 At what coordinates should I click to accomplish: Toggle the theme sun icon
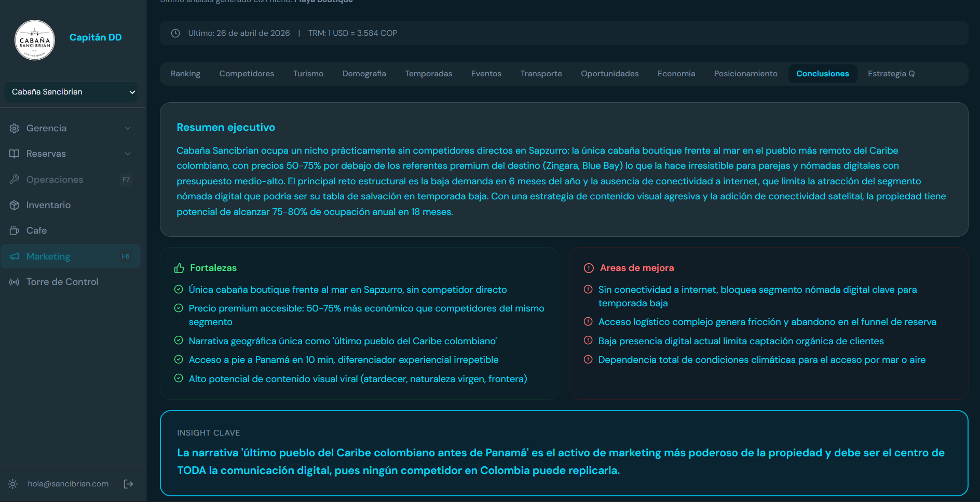point(13,484)
